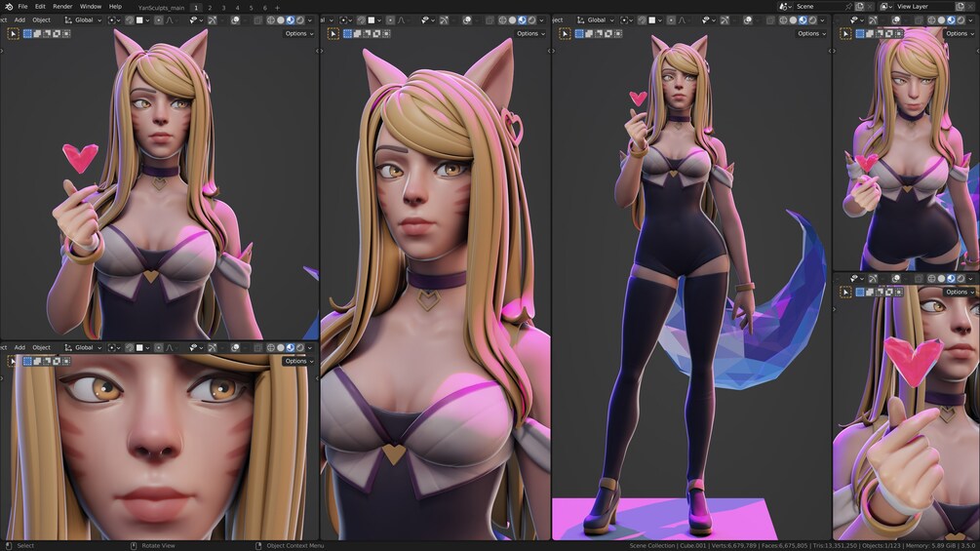
Task: Toggle gizmos in the top-left bust viewport
Action: click(213, 20)
